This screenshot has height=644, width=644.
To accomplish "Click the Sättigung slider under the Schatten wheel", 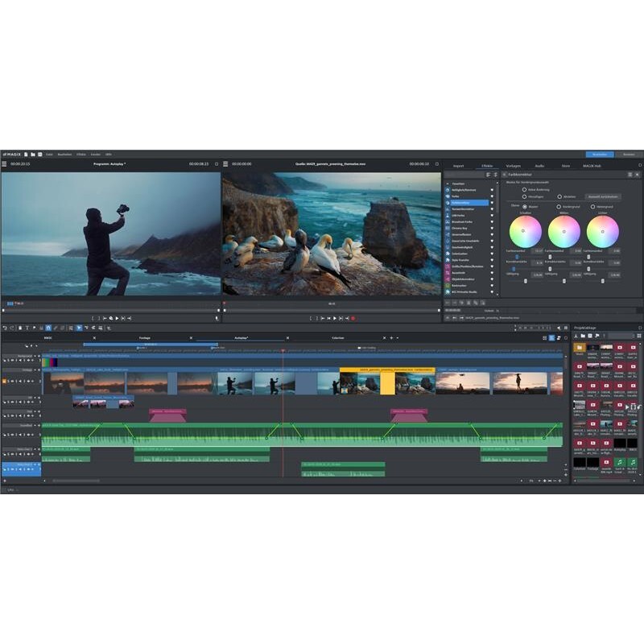I will point(526,281).
